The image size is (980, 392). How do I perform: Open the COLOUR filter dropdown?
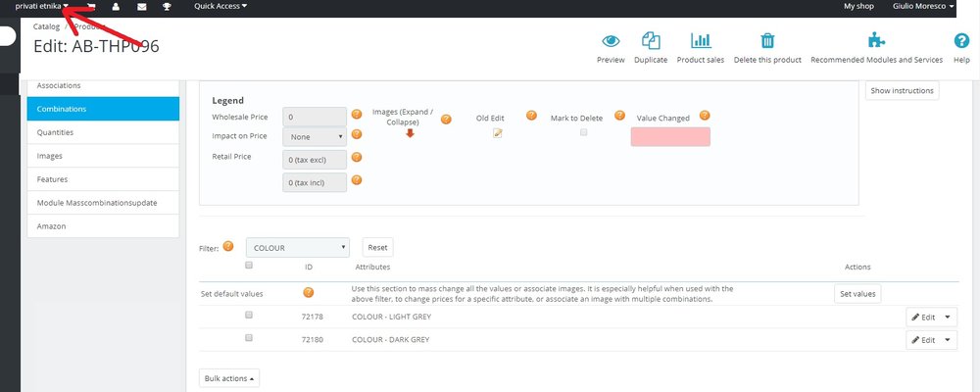[298, 248]
